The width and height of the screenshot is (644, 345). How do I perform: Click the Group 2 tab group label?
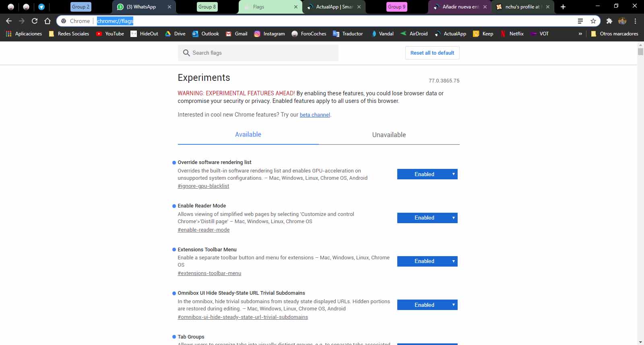[x=80, y=7]
